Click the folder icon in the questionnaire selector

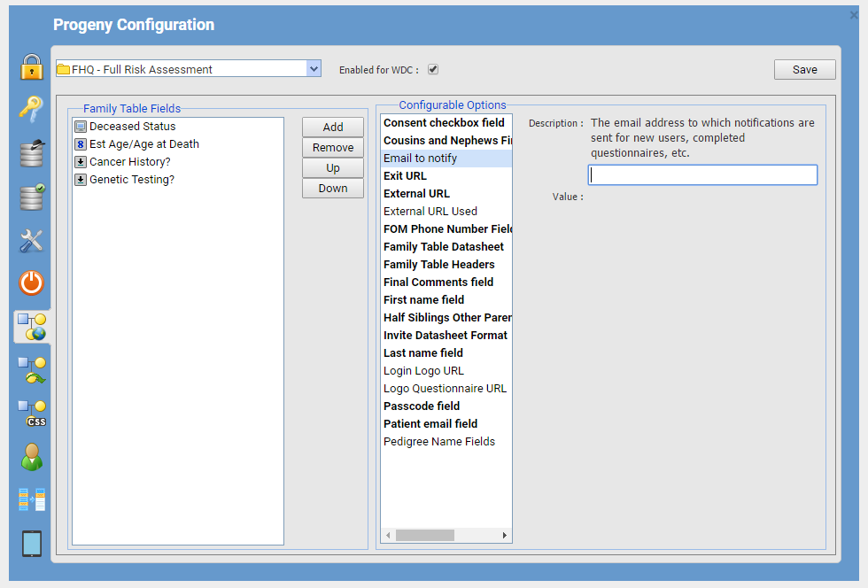(63, 69)
